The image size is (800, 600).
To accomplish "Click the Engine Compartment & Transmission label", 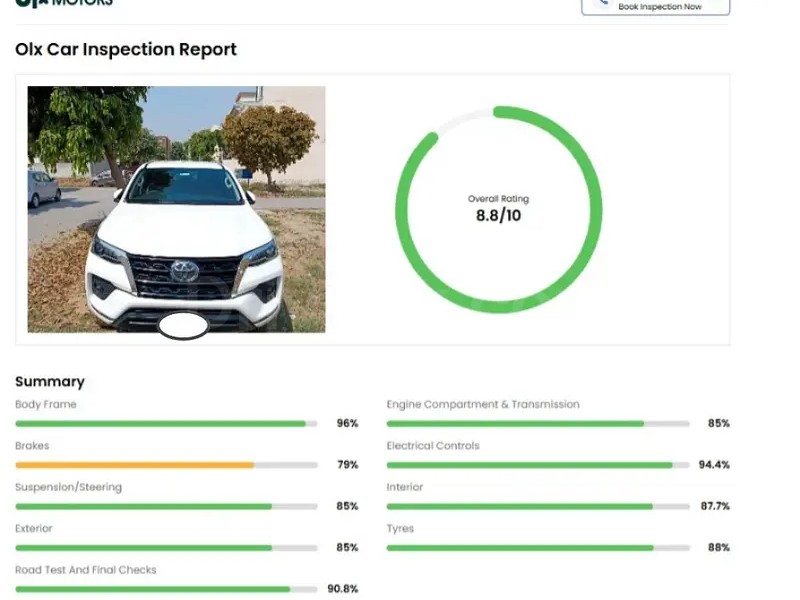I will pyautogui.click(x=483, y=404).
